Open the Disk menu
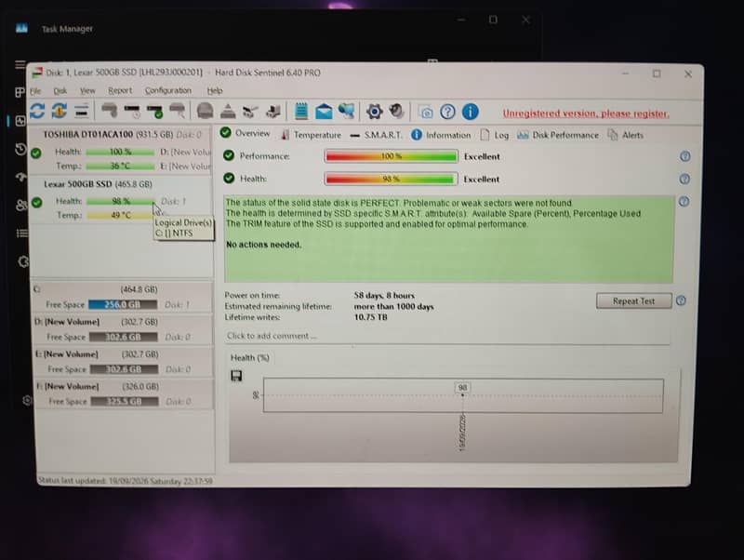This screenshot has width=744, height=560. tap(60, 90)
